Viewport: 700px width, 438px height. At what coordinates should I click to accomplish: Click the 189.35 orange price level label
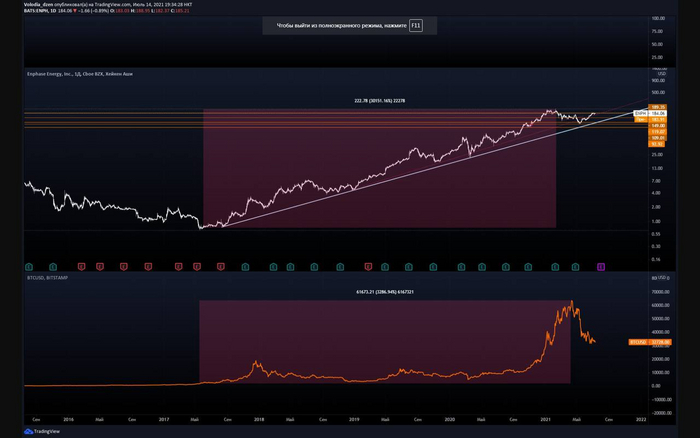658,106
